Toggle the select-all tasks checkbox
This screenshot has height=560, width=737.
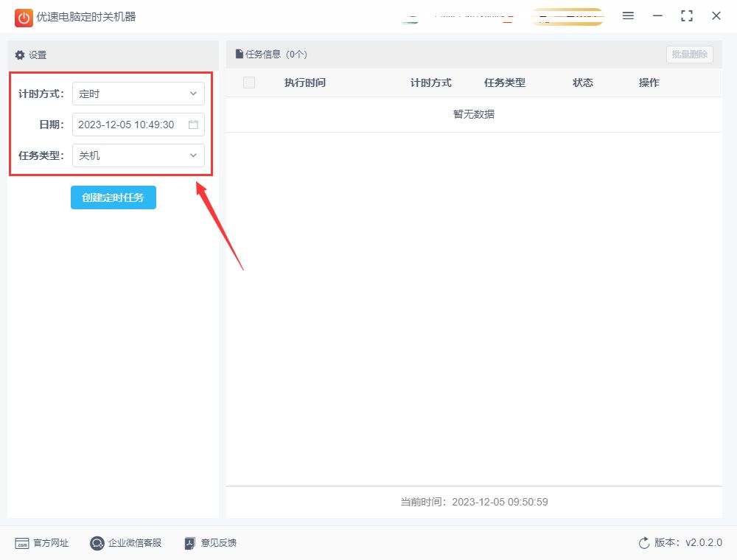(x=249, y=83)
